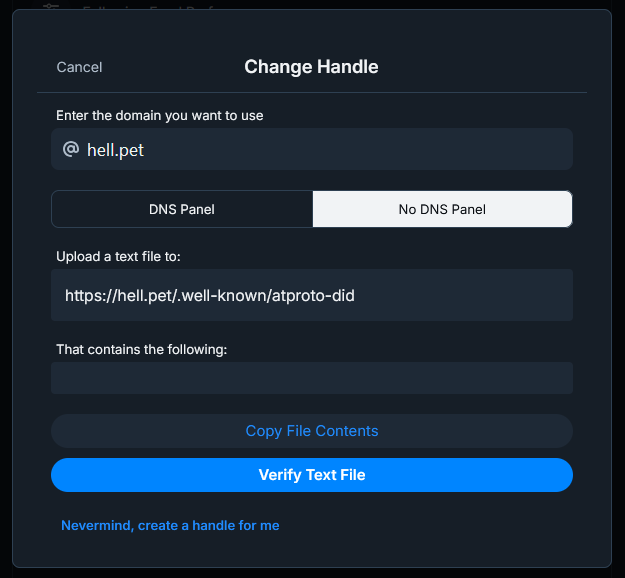This screenshot has width=625, height=578.
Task: Click the empty file contents box
Action: [312, 378]
